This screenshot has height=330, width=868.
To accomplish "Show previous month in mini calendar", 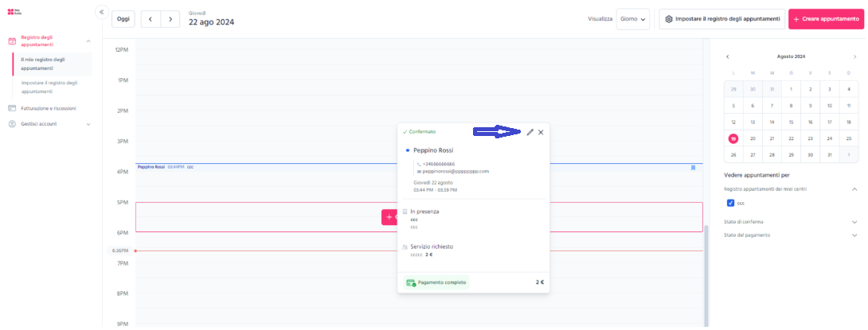I will pos(727,56).
